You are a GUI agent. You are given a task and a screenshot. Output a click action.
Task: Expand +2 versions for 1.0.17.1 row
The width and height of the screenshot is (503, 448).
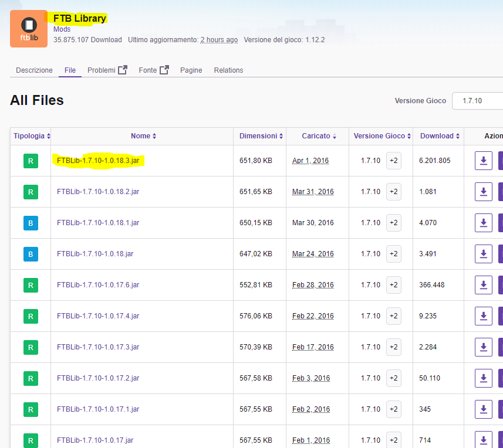point(394,409)
